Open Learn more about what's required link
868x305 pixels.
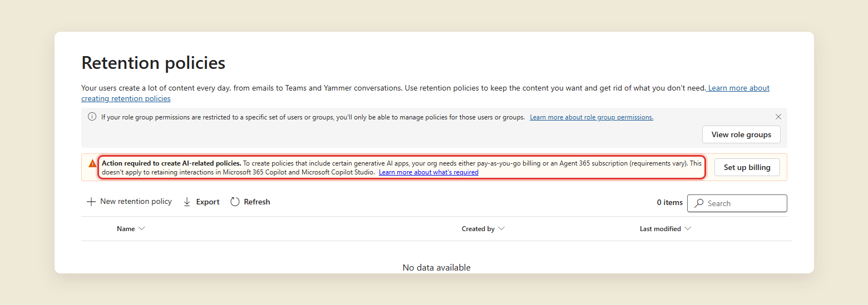point(428,172)
